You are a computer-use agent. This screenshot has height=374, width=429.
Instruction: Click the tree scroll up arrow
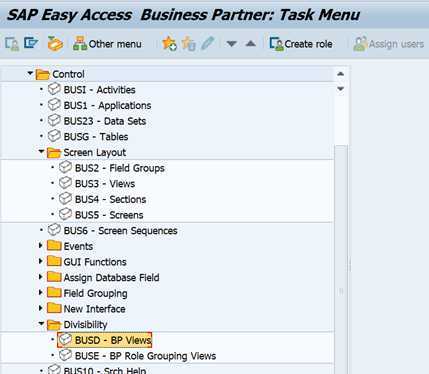(x=340, y=74)
